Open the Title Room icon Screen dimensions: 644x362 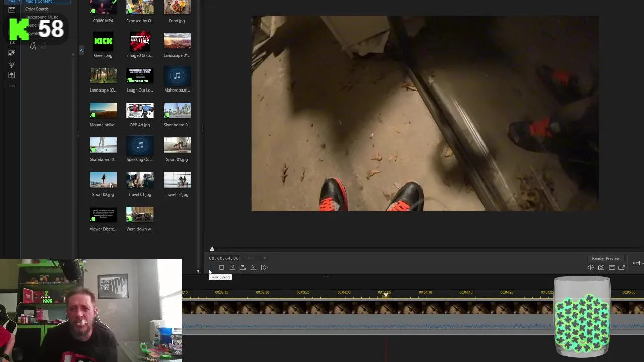coord(12,10)
